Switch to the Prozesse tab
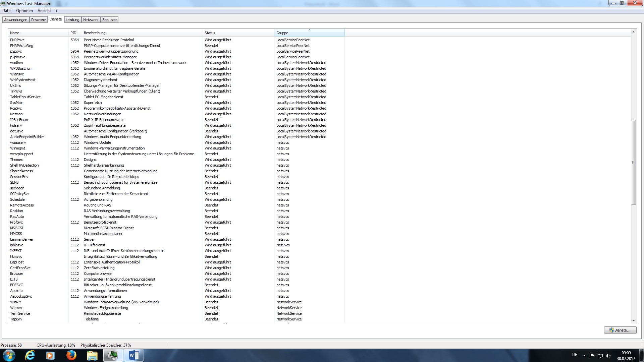644x362 pixels. (x=38, y=20)
